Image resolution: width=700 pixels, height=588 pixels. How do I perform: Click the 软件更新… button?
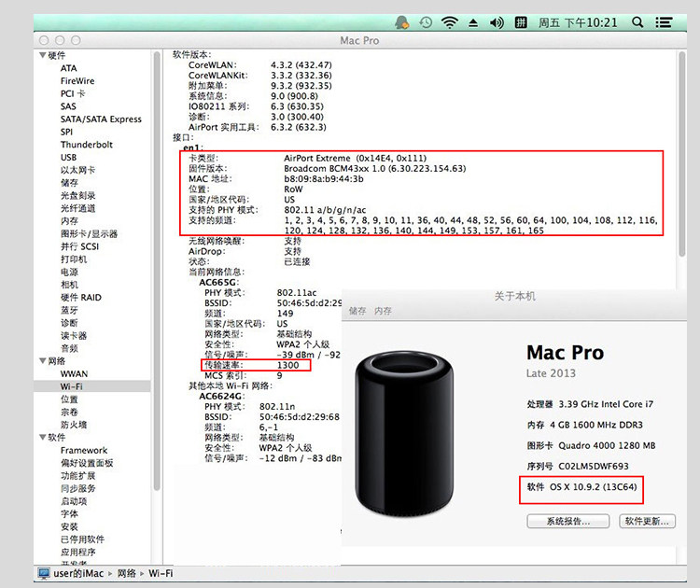[647, 521]
